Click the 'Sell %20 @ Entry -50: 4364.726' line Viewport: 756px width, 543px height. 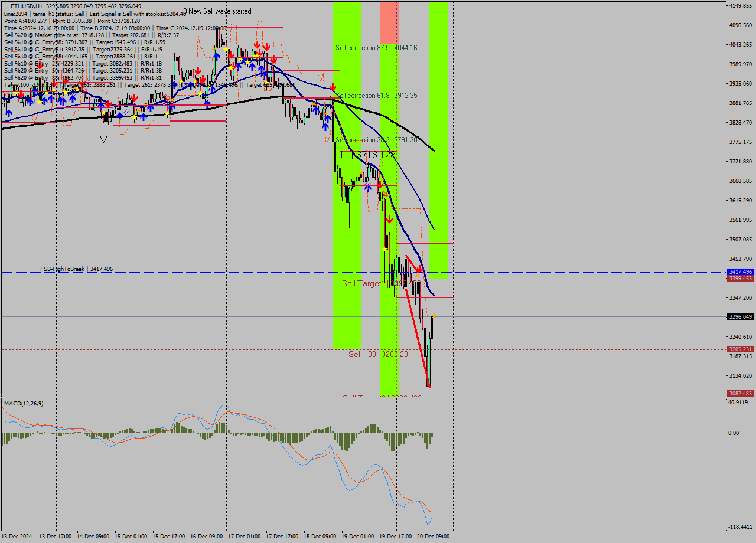pyautogui.click(x=83, y=70)
